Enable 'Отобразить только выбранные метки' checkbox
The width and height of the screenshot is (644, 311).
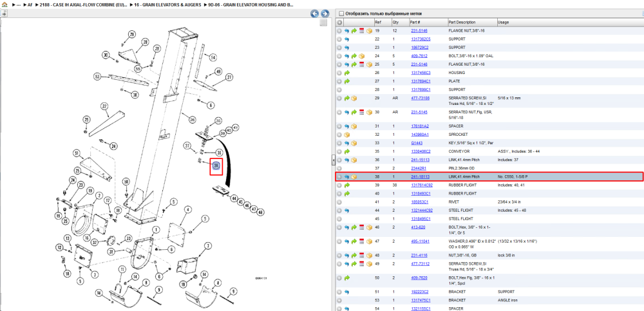point(341,14)
